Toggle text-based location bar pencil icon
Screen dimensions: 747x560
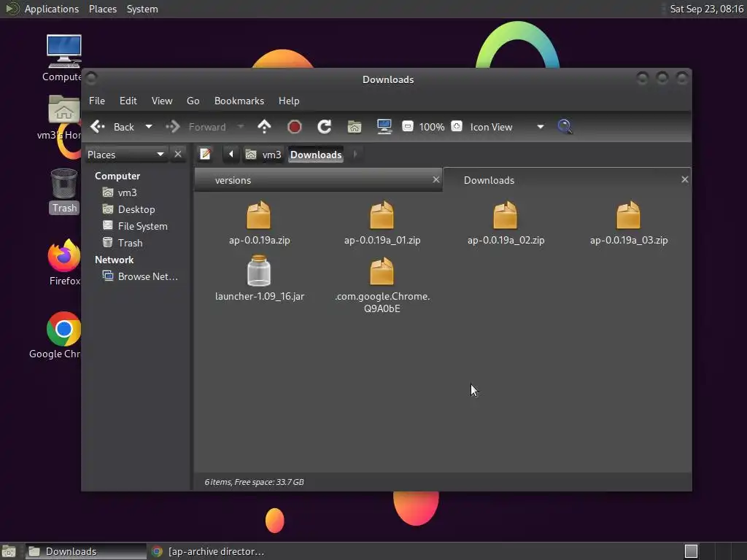click(205, 155)
